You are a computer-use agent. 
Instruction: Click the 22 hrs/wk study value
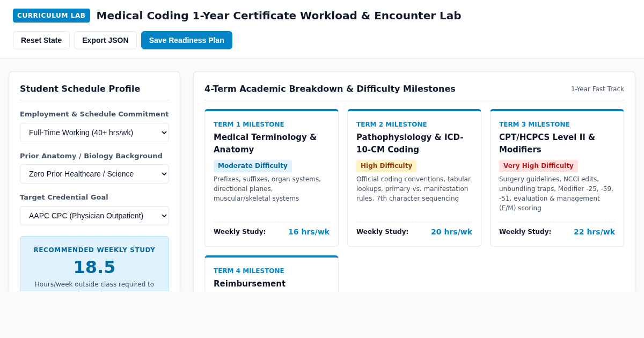point(595,232)
